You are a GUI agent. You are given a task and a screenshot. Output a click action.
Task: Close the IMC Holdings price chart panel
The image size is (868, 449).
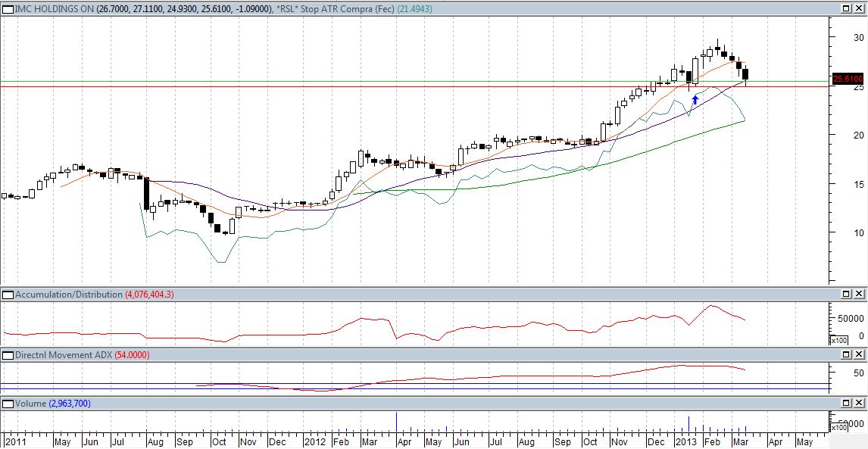pyautogui.click(x=858, y=8)
